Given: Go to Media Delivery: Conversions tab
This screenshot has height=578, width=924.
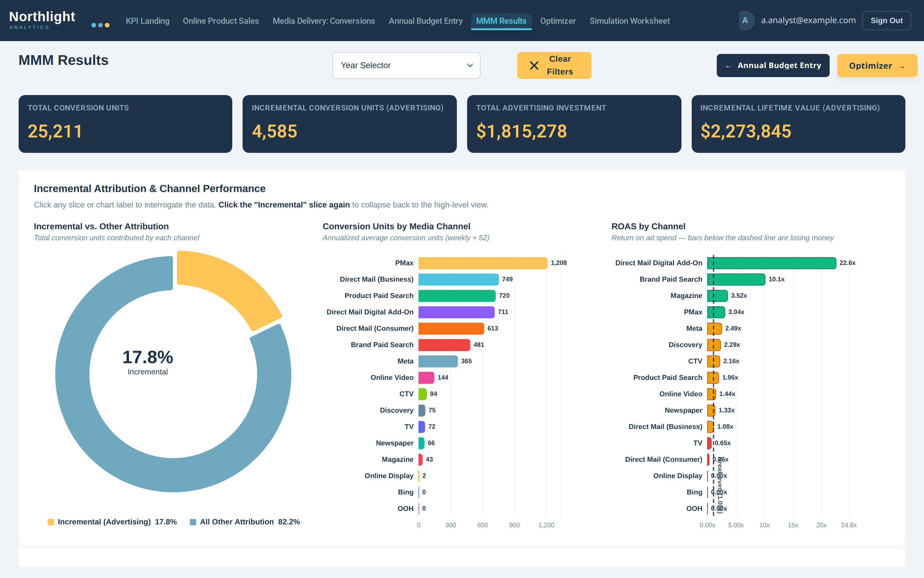Looking at the screenshot, I should coord(324,21).
